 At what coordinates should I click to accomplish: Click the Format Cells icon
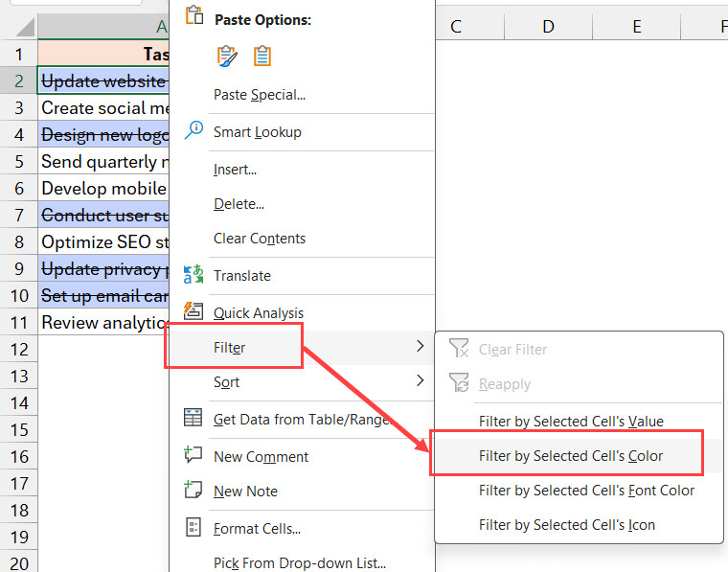click(x=193, y=528)
